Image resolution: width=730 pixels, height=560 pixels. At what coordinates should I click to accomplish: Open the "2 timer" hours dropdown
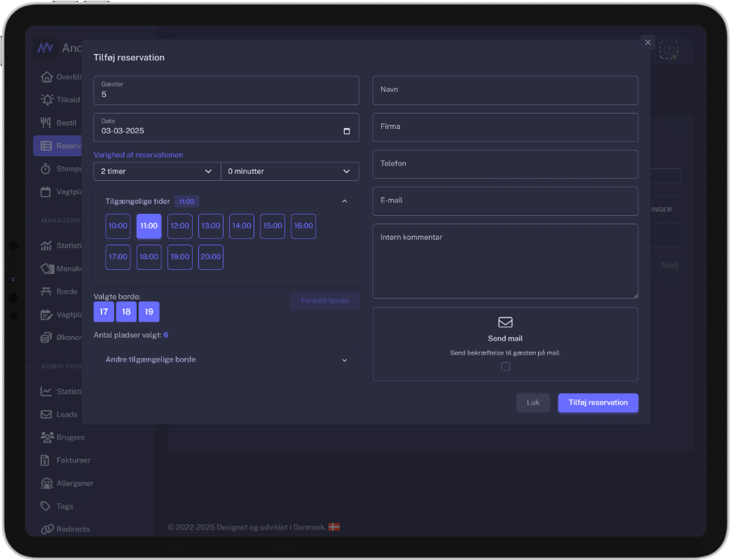156,171
